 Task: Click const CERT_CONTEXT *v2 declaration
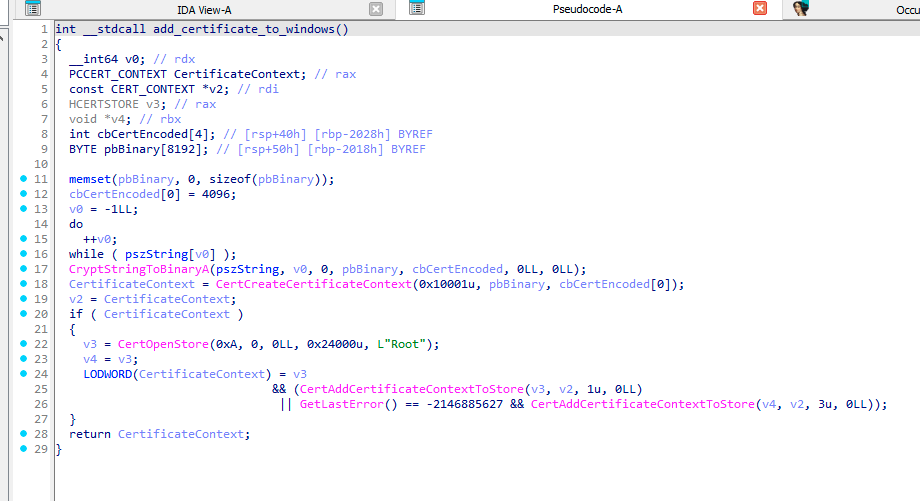point(149,90)
